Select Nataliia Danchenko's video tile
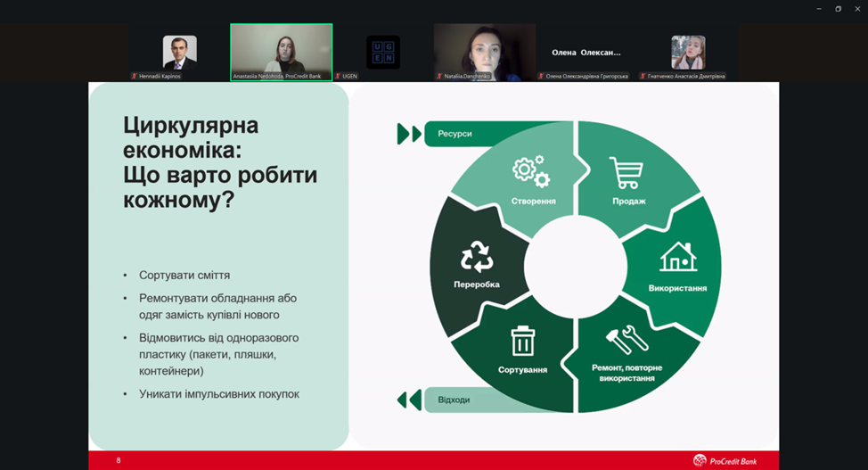The height and width of the screenshot is (470, 868). tap(484, 52)
